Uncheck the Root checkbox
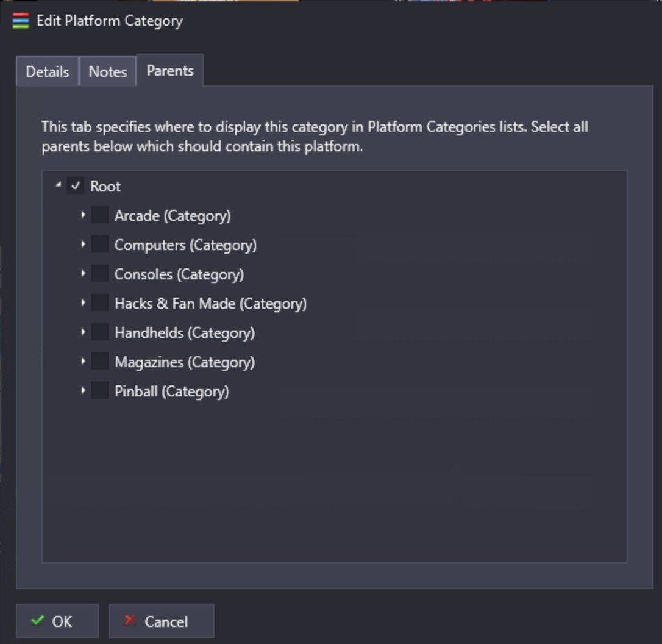Image resolution: width=662 pixels, height=644 pixels. click(x=76, y=186)
